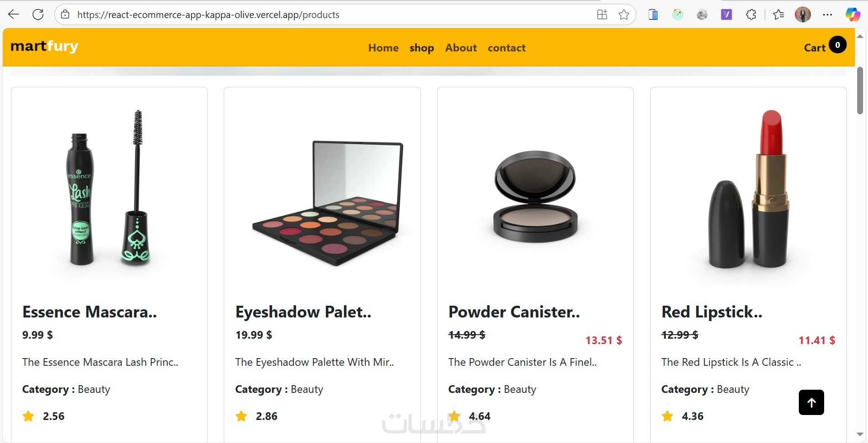Screen dimensions: 868x443
Task: Click the scroll-to-top arrow button
Action: [x=811, y=402]
